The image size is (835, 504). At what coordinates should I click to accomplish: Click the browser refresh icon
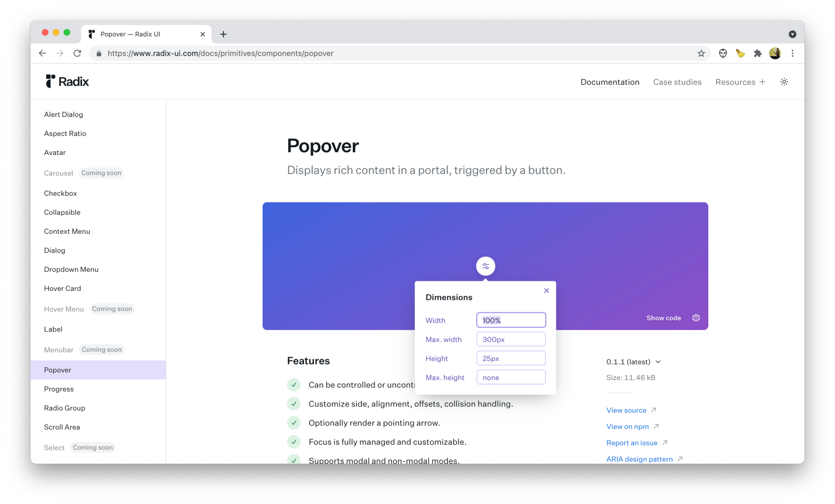77,53
